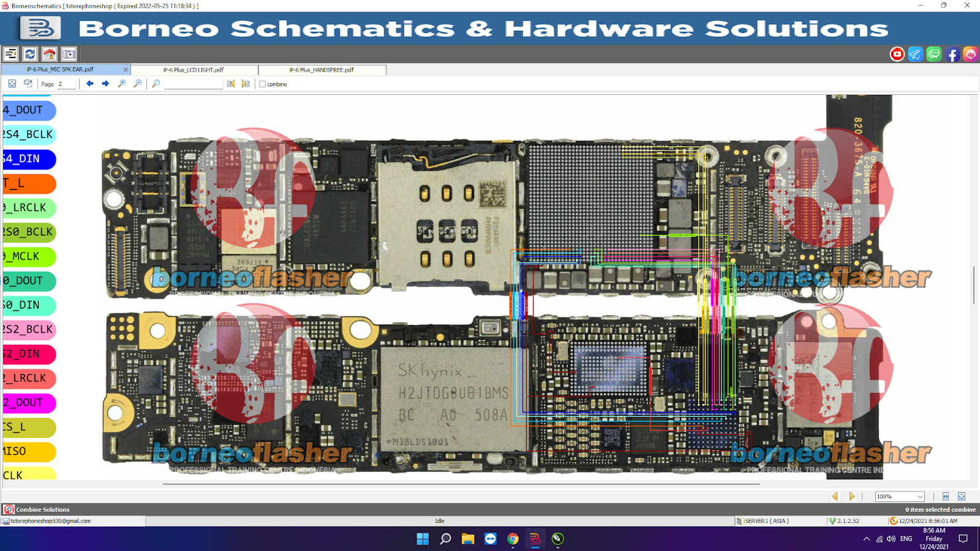980x551 pixels.
Task: Select the 4_DOUT blue signal label
Action: [x=29, y=110]
